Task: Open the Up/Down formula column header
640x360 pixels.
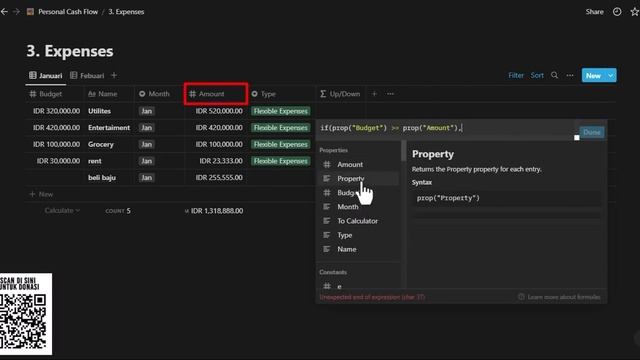Action: click(x=340, y=94)
